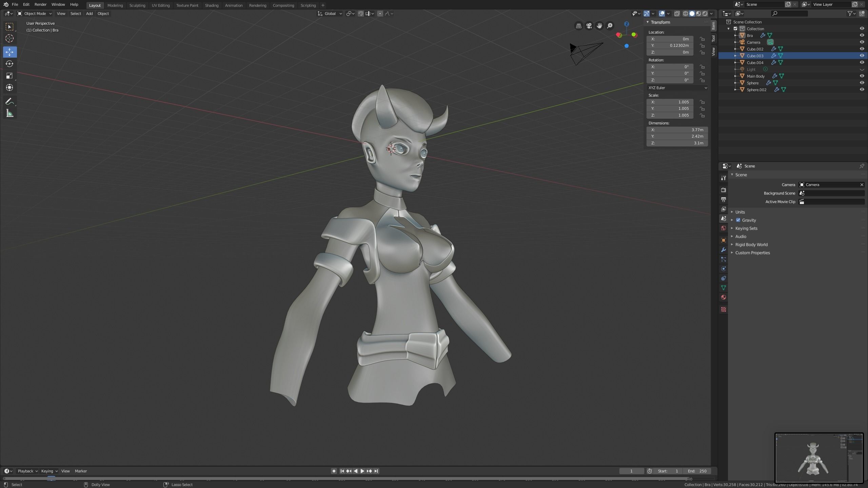The width and height of the screenshot is (868, 488).
Task: Switch to the UV Editing workspace
Action: coord(160,5)
